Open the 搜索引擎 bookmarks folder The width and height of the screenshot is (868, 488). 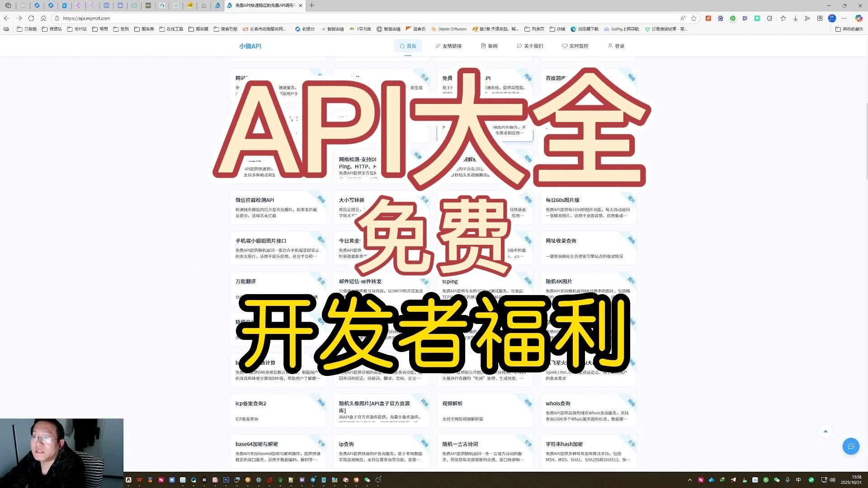point(225,29)
